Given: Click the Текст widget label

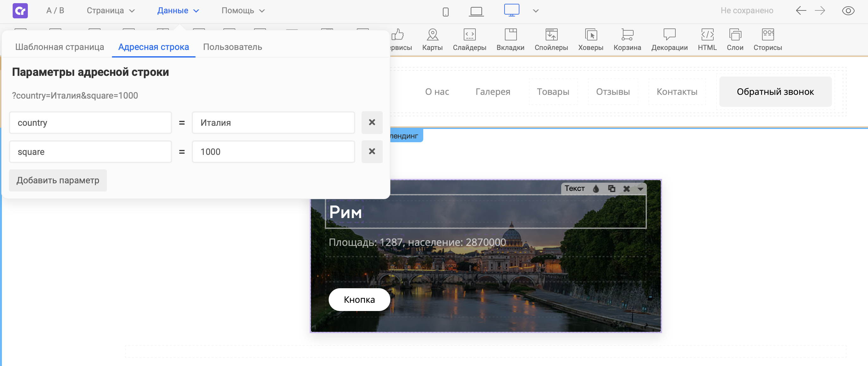Looking at the screenshot, I should tap(574, 188).
